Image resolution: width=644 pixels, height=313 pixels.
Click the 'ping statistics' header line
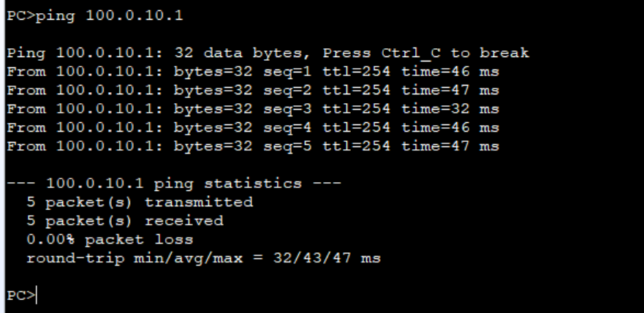[x=174, y=184]
